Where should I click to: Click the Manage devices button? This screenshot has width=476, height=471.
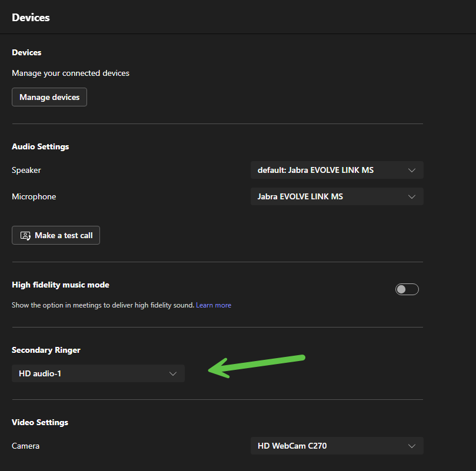point(49,97)
